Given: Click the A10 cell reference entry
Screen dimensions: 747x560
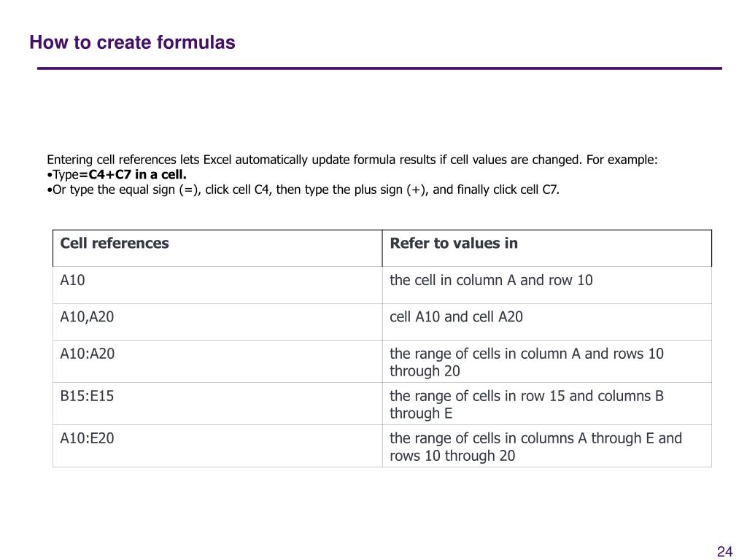Looking at the screenshot, I should click(72, 280).
